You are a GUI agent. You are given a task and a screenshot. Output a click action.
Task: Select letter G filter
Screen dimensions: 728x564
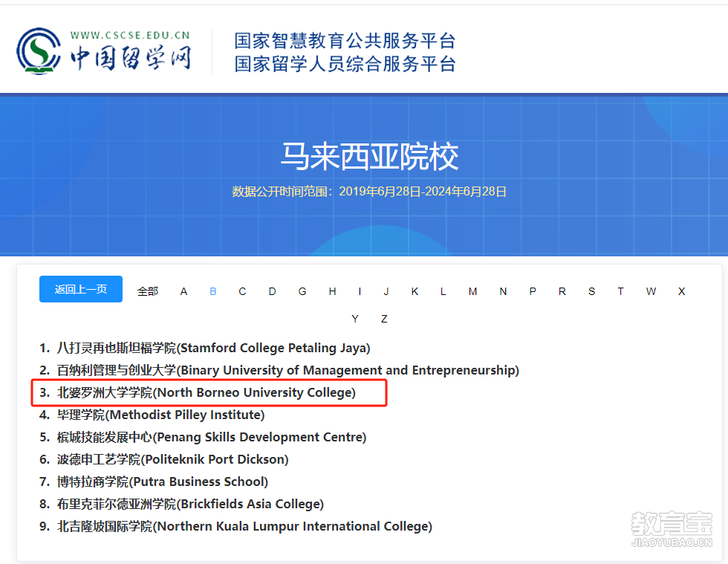(302, 291)
